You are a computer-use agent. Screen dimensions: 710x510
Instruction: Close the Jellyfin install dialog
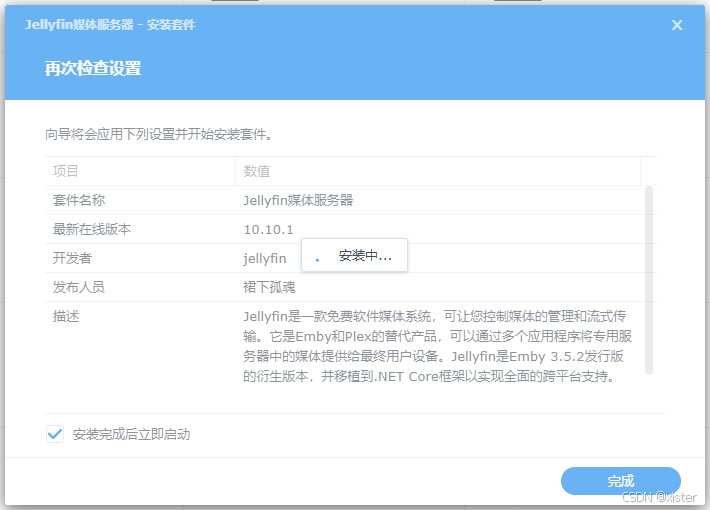click(676, 25)
